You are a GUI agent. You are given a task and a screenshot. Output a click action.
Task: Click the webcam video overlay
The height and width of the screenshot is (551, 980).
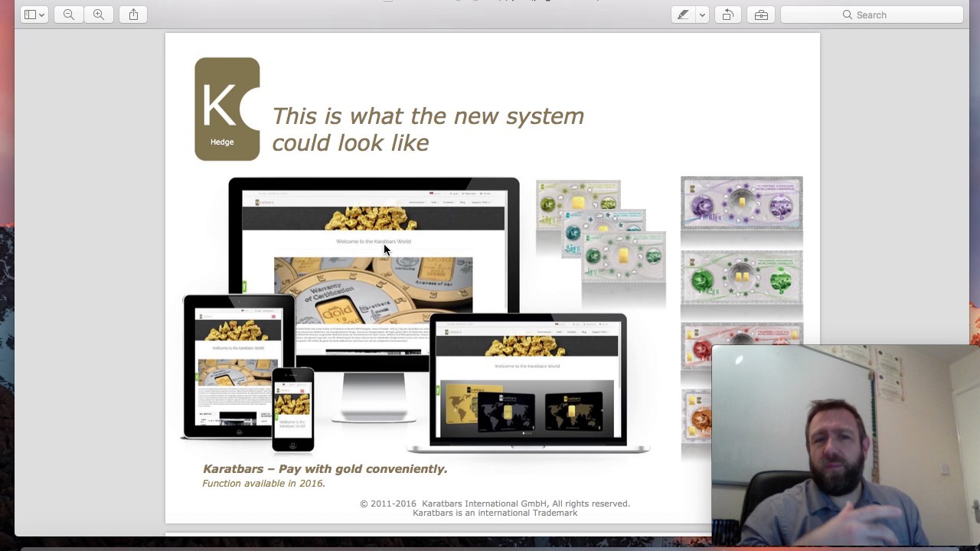tap(845, 445)
